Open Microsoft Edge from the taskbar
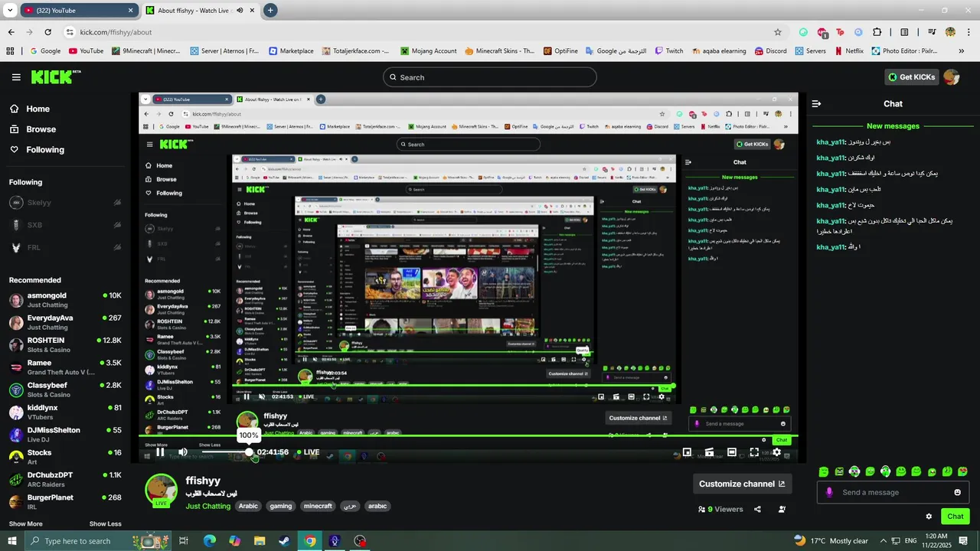 210,541
